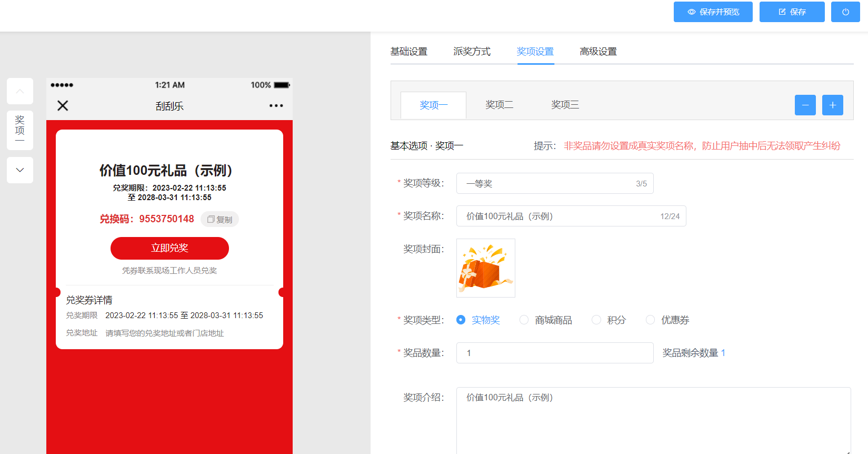Click the 兑换码 9553750148 text
868x454 pixels.
(x=147, y=219)
